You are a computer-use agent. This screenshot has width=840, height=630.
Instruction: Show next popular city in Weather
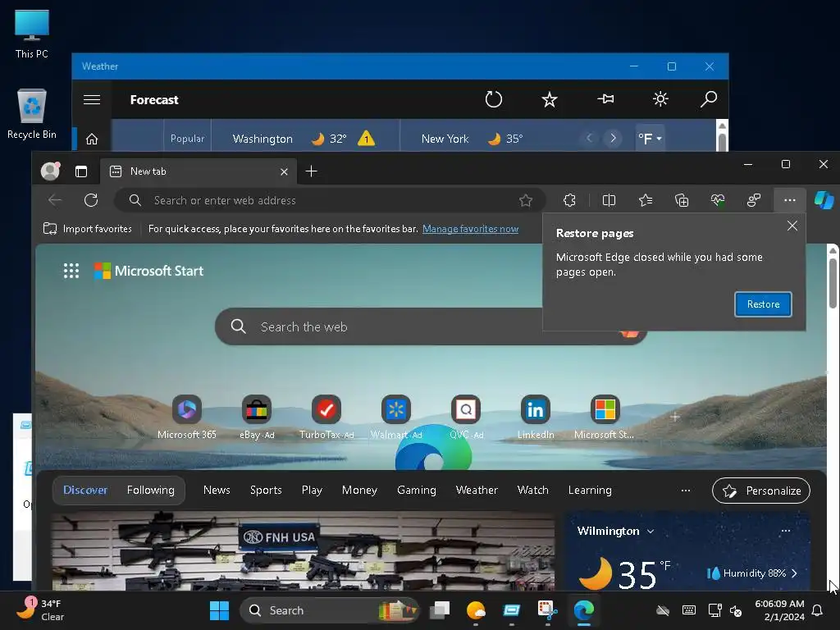click(x=613, y=138)
